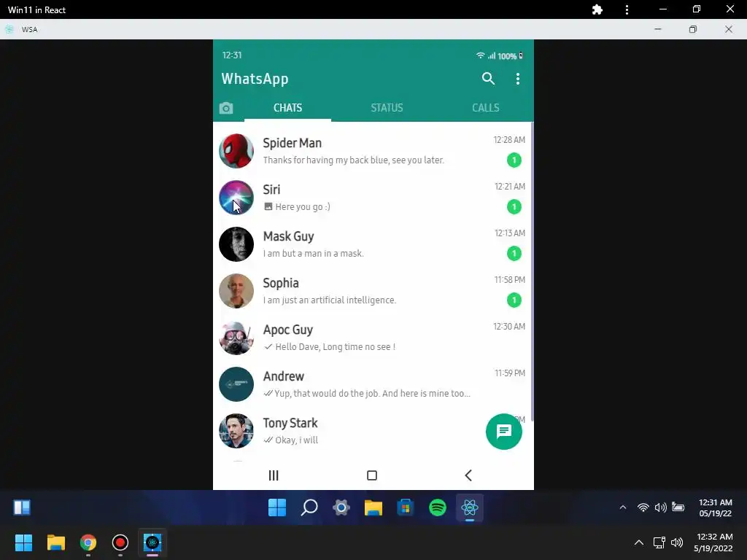747x560 pixels.
Task: Open the Sophia chat name
Action: (281, 283)
